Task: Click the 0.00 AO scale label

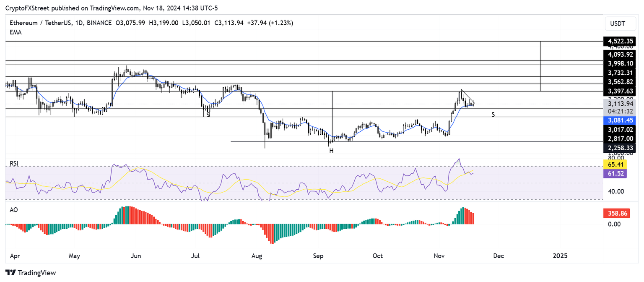Action: click(x=614, y=224)
